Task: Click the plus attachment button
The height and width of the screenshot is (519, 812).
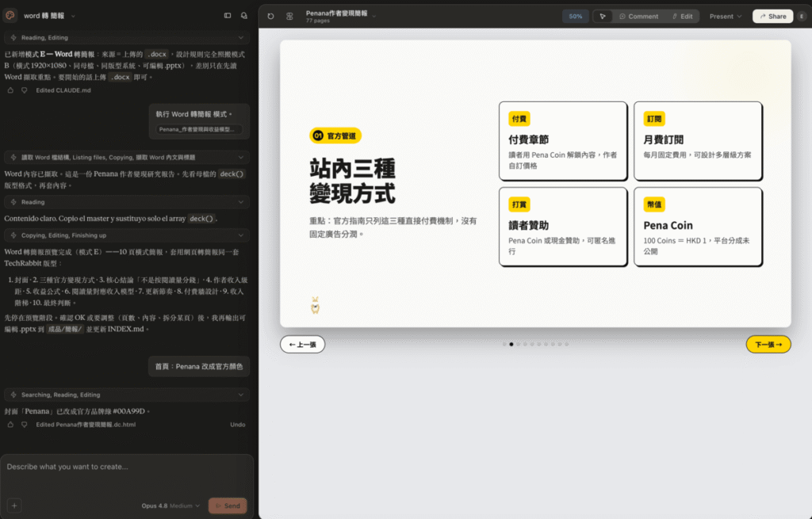Action: 14,506
